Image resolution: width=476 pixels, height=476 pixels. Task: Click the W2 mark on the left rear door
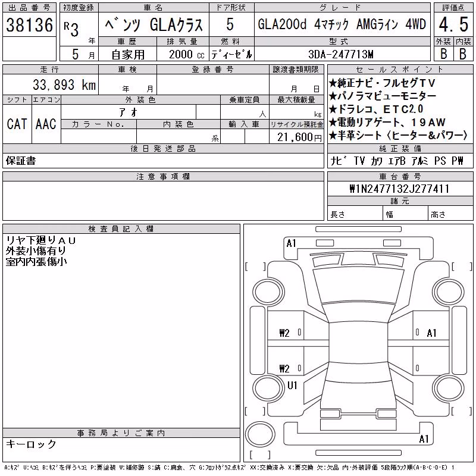[284, 368]
